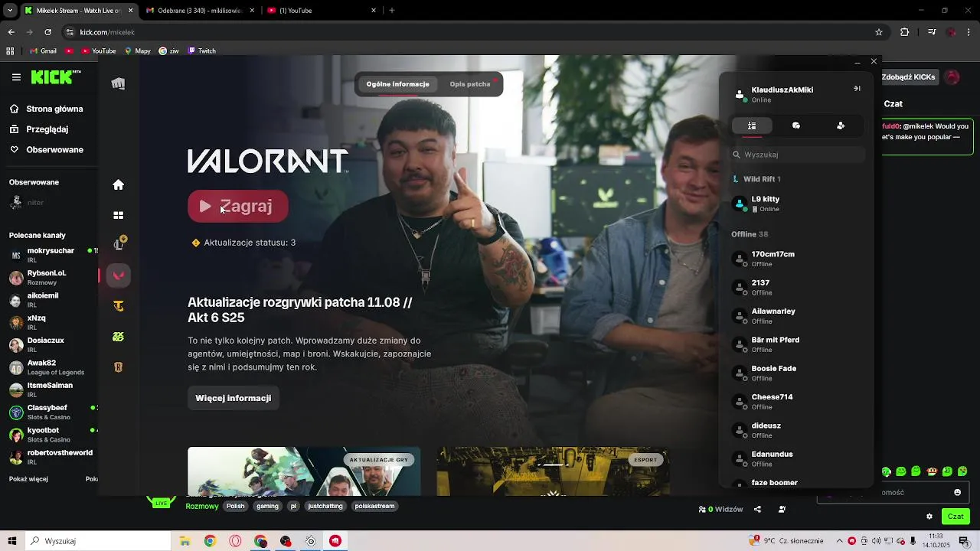The image size is (980, 551).
Task: Open recommended channel Classybeef
Action: click(x=51, y=412)
